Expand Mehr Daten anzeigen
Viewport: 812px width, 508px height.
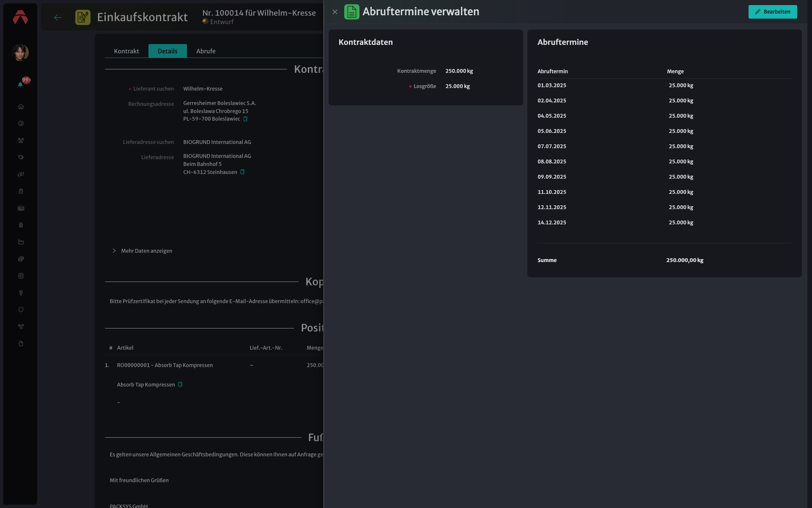(x=143, y=251)
